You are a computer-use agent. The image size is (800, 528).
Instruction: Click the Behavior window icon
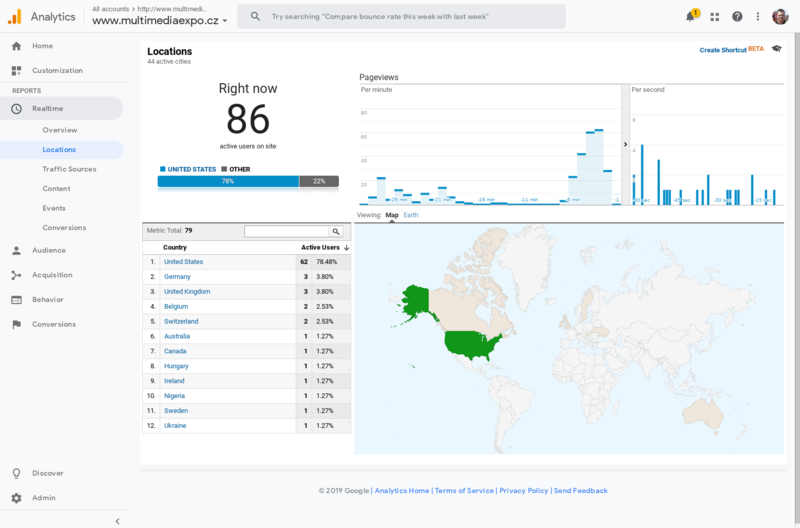[x=16, y=300]
